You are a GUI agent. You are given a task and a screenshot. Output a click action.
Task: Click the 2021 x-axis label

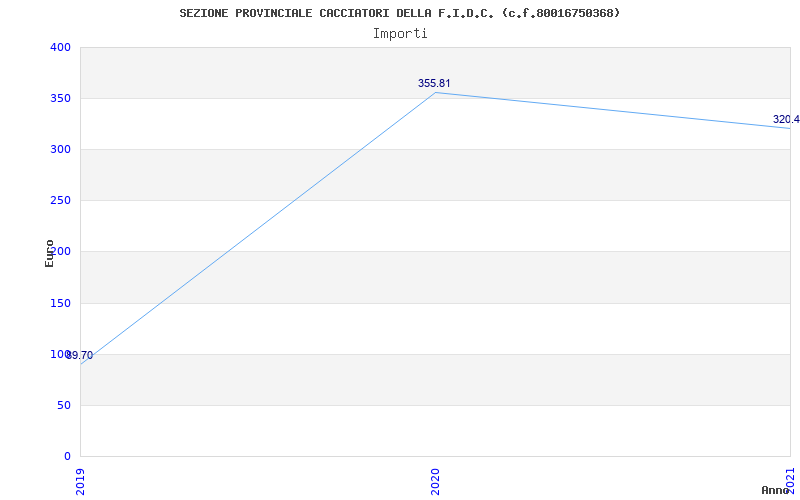coord(790,481)
